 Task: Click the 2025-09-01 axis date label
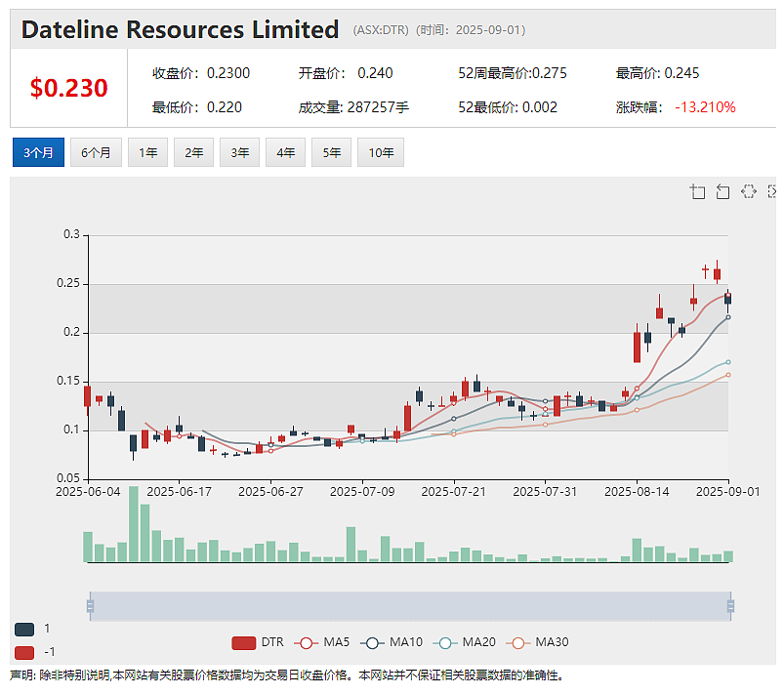click(728, 492)
